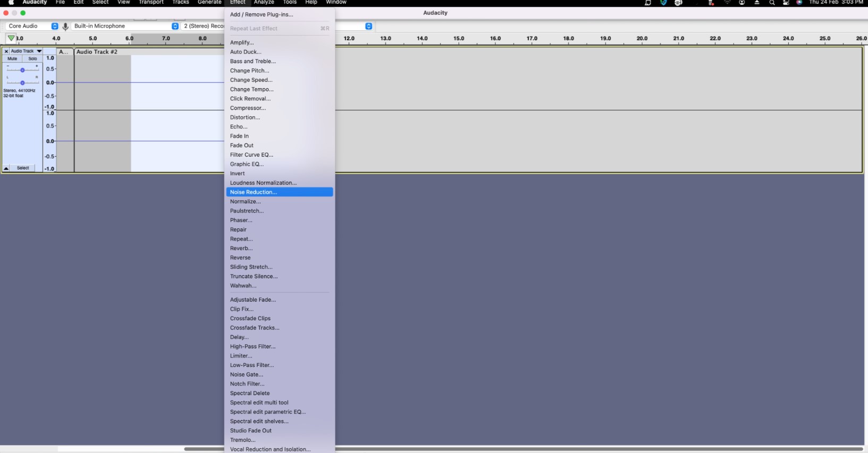Click the microphone icon beside Built-in Microphone
Screen dimensions: 868x453
point(65,26)
